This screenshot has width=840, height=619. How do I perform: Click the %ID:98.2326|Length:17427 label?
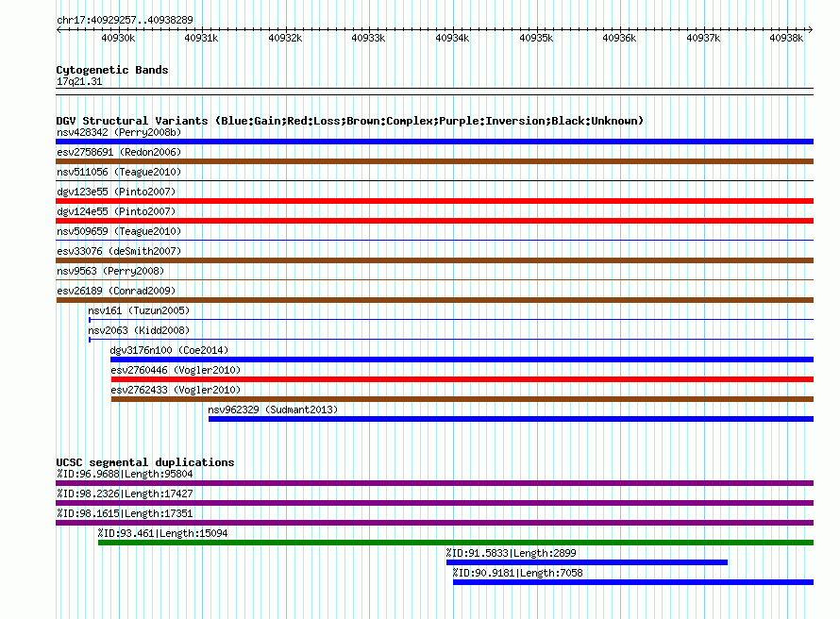pyautogui.click(x=125, y=494)
